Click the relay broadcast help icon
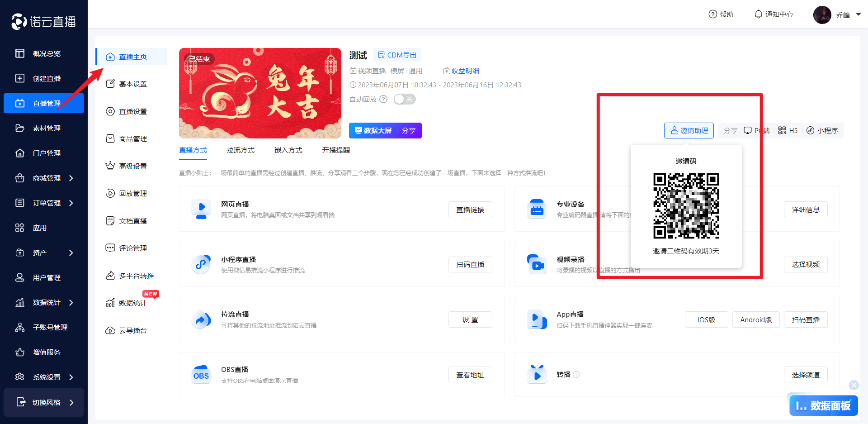 point(576,375)
